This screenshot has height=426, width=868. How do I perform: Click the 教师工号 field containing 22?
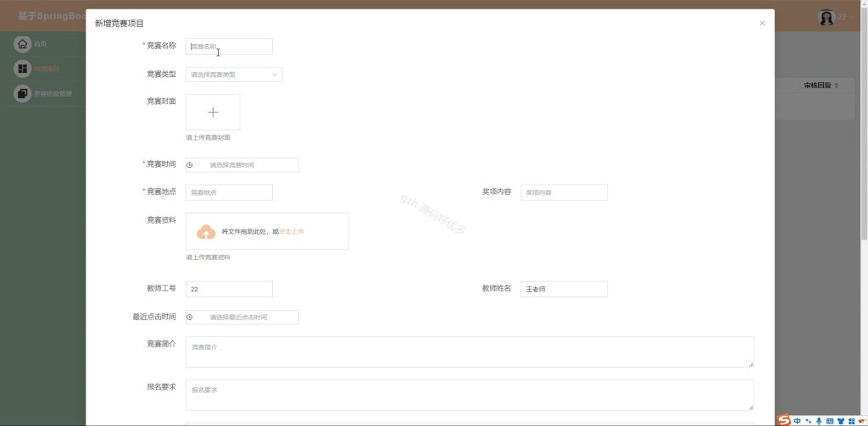(x=229, y=290)
